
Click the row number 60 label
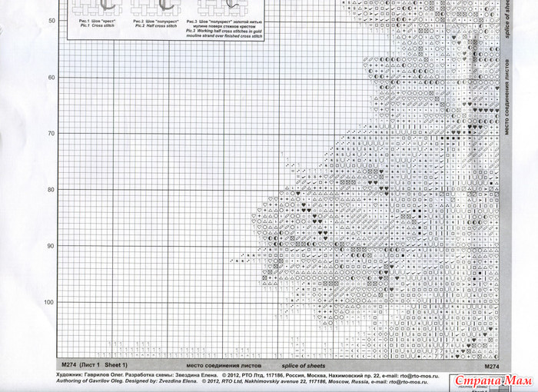pos(51,78)
